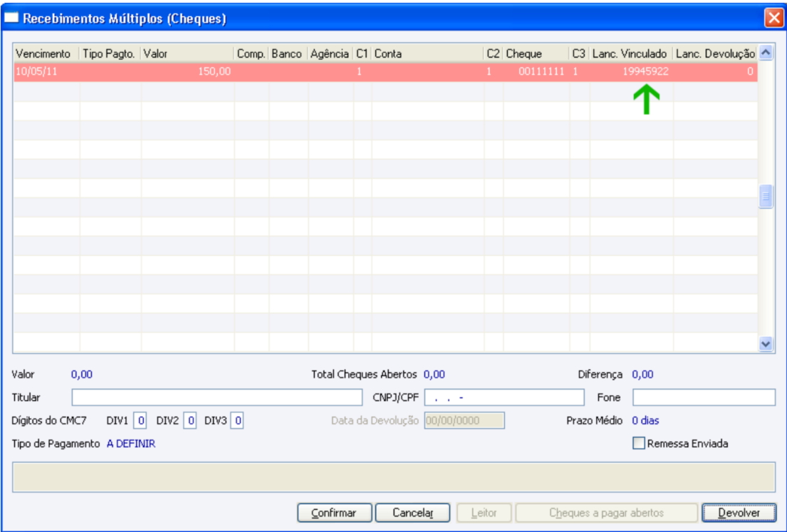Click the Leitor button
The height and width of the screenshot is (532, 787).
point(484,513)
